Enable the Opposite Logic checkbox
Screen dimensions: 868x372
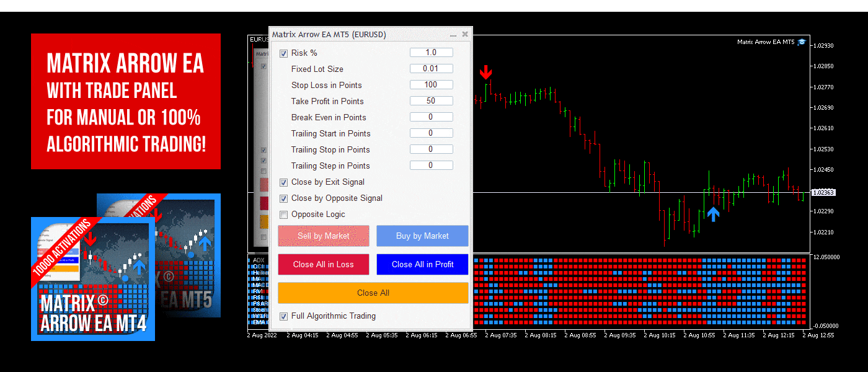pos(284,215)
